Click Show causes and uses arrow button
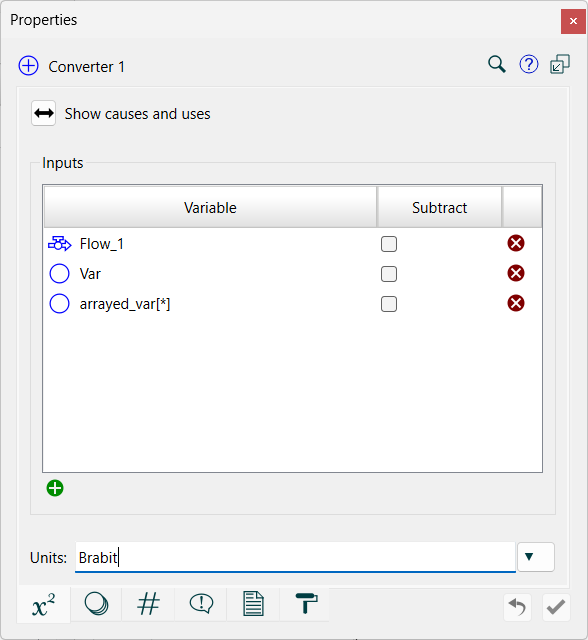588x640 pixels. click(x=44, y=113)
